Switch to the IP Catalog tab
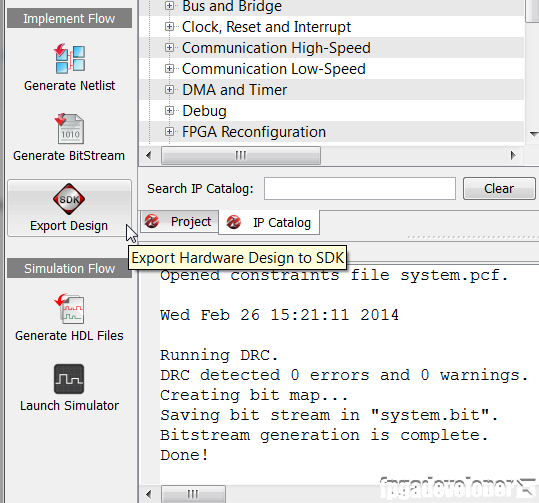Image resolution: width=539 pixels, height=503 pixels. pyautogui.click(x=269, y=222)
